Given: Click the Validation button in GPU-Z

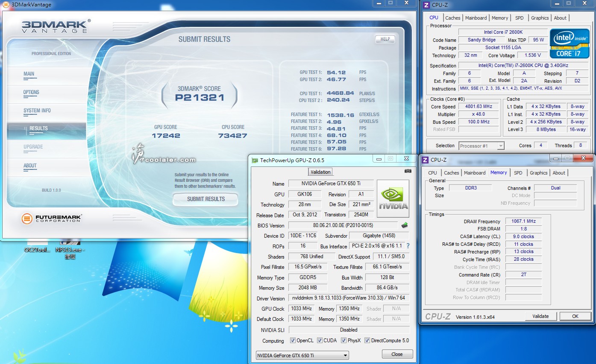Looking at the screenshot, I should (320, 172).
